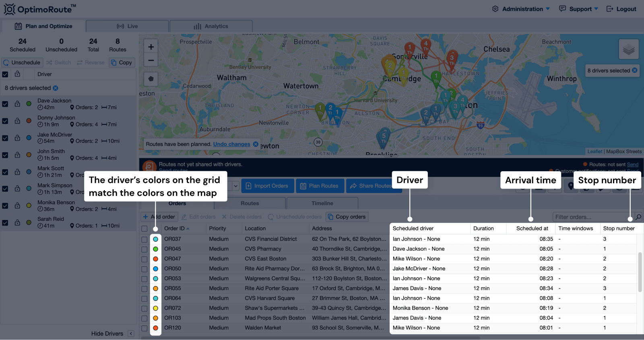Screen dimensions: 644x340
Task: Dismiss the 8 drivers selected map badge
Action: point(635,70)
